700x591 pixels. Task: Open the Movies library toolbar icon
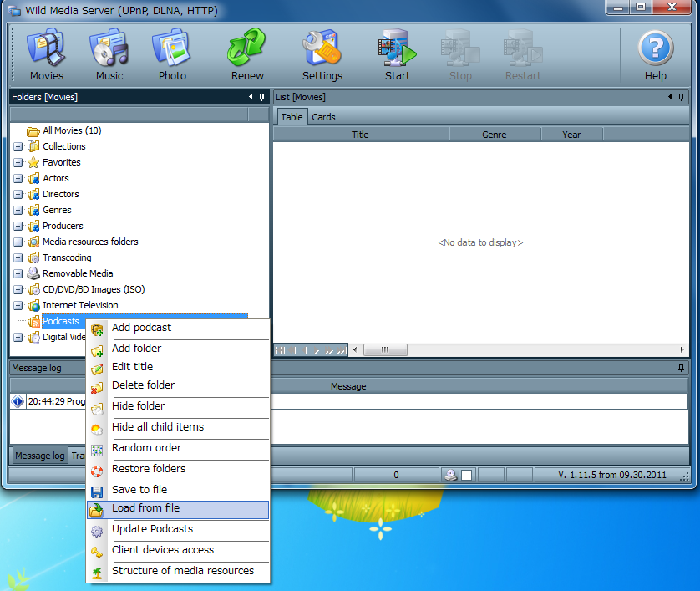click(x=47, y=54)
